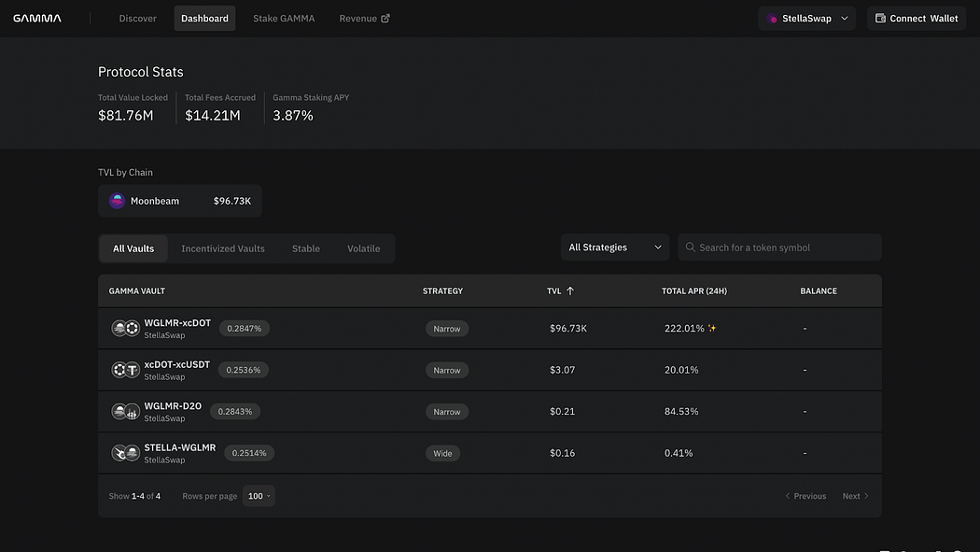Click the Narrow badge in WGLMR-xcDOT row

click(x=447, y=328)
